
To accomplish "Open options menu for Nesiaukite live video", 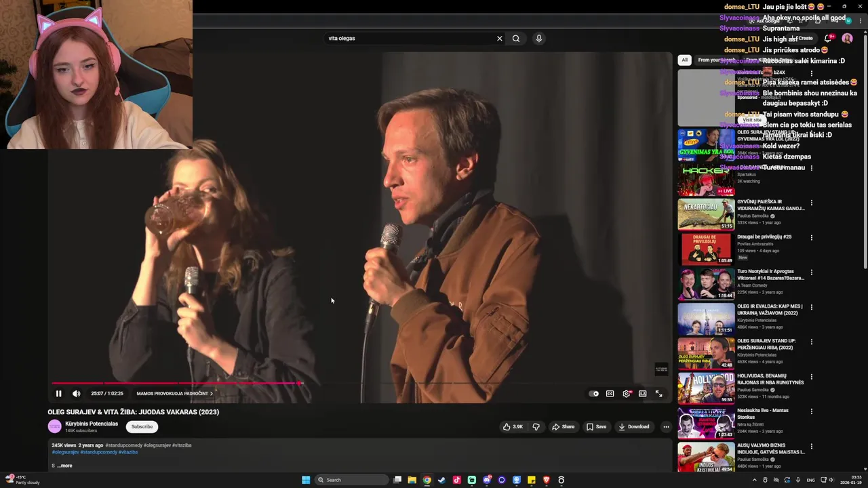I will 811,411.
